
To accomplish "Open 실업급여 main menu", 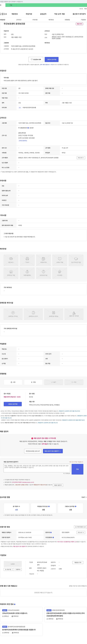I will coord(43,14).
